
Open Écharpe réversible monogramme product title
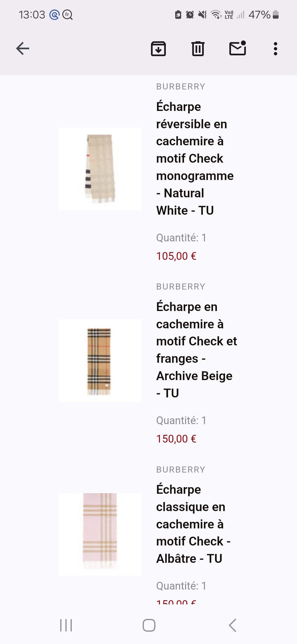(x=195, y=158)
